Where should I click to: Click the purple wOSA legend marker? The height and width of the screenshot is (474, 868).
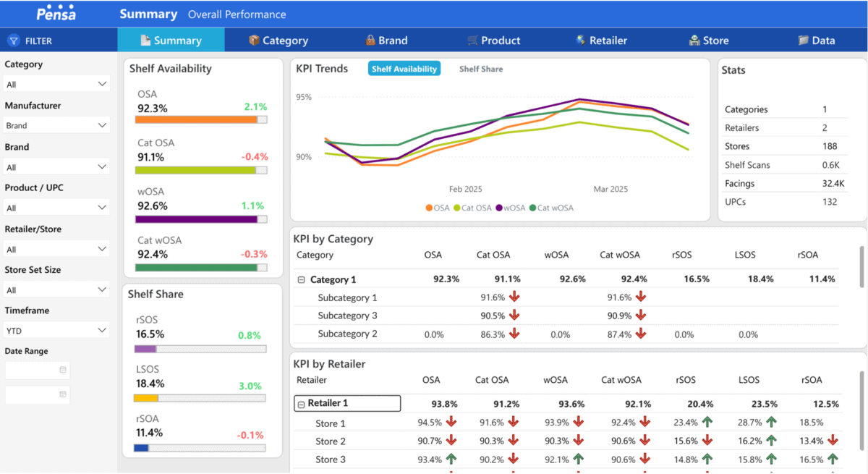coord(499,208)
